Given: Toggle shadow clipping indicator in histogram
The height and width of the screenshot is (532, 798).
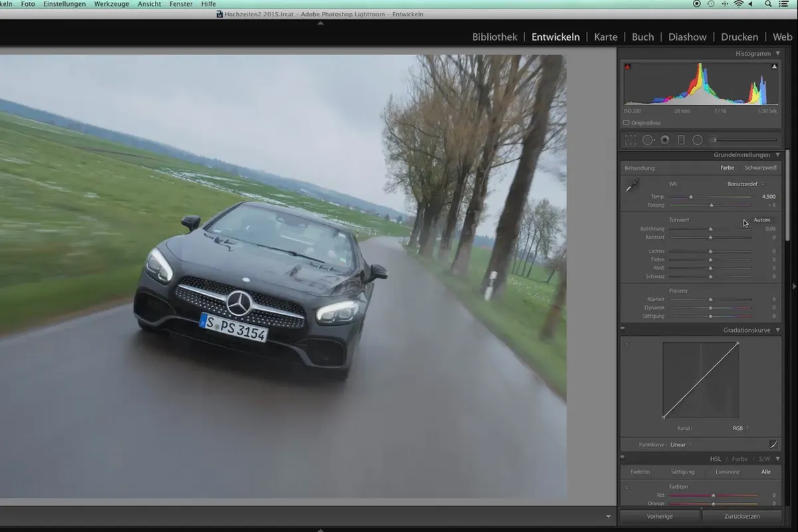Looking at the screenshot, I should click(627, 66).
